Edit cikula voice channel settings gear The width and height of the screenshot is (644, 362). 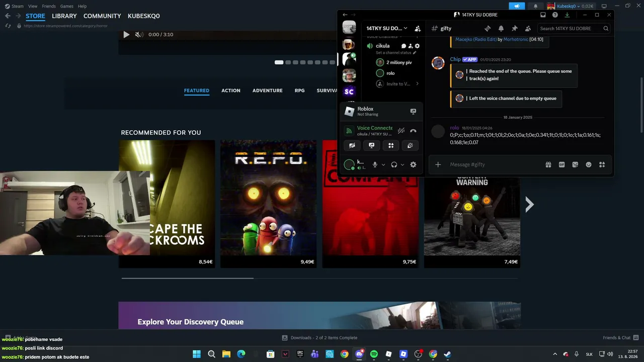[x=417, y=46]
